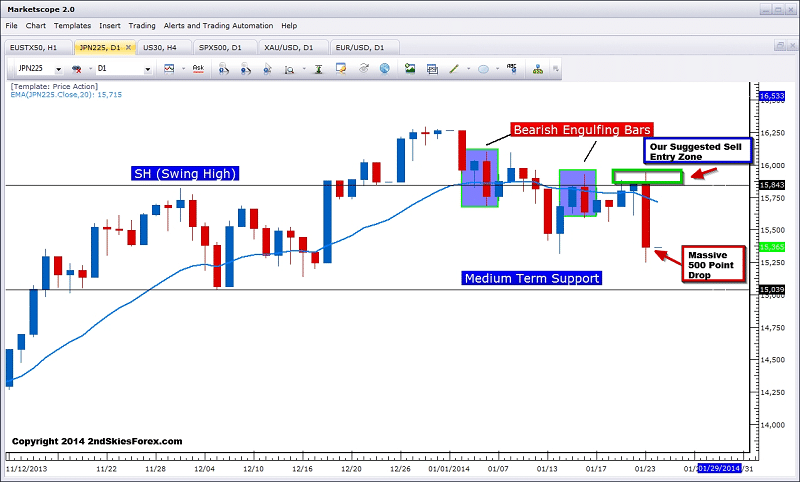Click the refresh chart icon
This screenshot has width=800, height=482.
point(363,68)
